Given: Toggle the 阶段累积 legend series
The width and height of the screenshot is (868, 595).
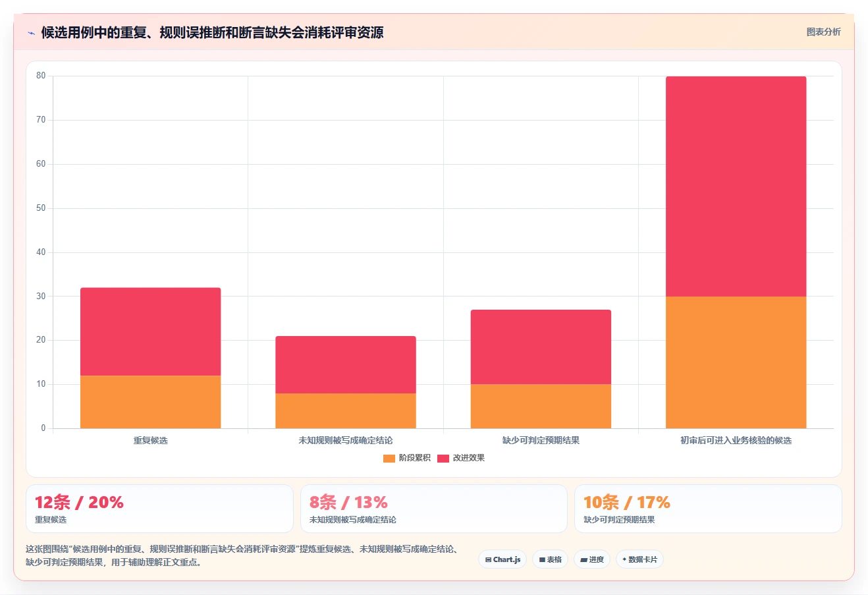Looking at the screenshot, I should (x=407, y=458).
